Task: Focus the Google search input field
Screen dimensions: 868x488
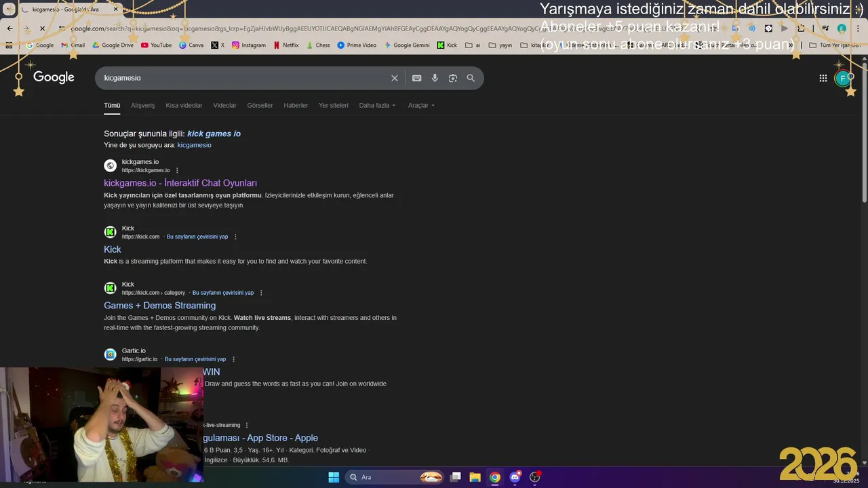Action: tap(244, 78)
